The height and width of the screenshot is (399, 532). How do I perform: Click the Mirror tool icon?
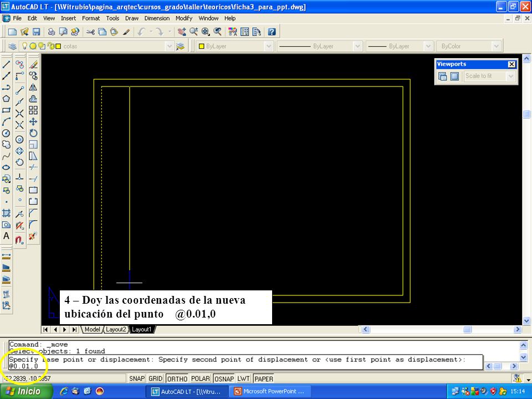pyautogui.click(x=33, y=88)
